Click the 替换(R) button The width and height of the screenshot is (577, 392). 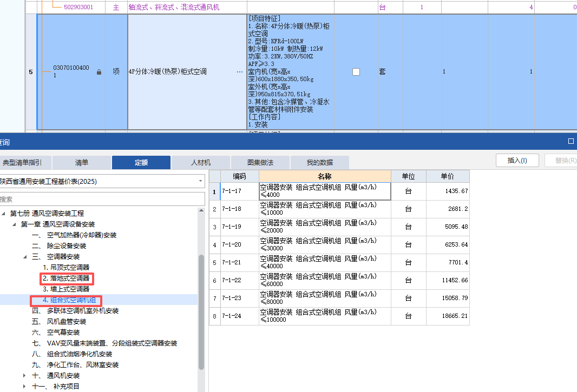[565, 160]
